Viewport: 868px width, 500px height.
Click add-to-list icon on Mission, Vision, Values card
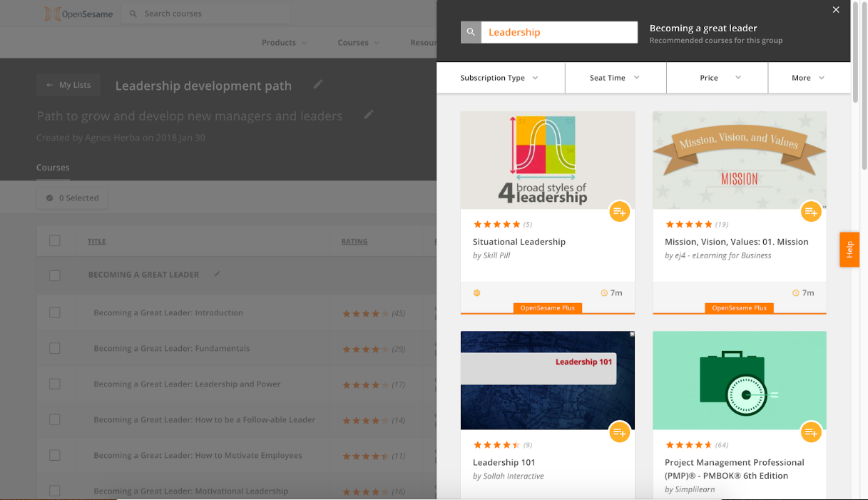coord(811,212)
